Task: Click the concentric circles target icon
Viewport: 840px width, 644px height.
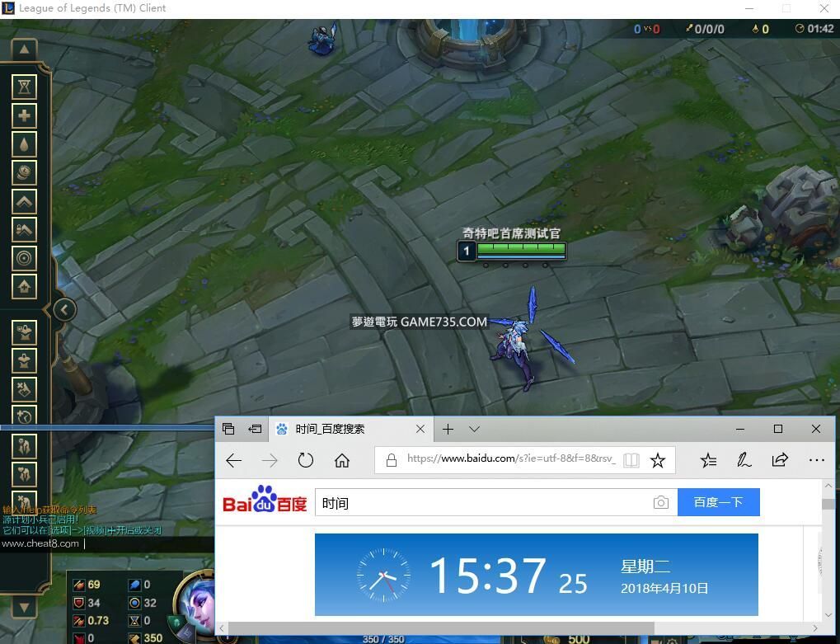Action: 24,258
